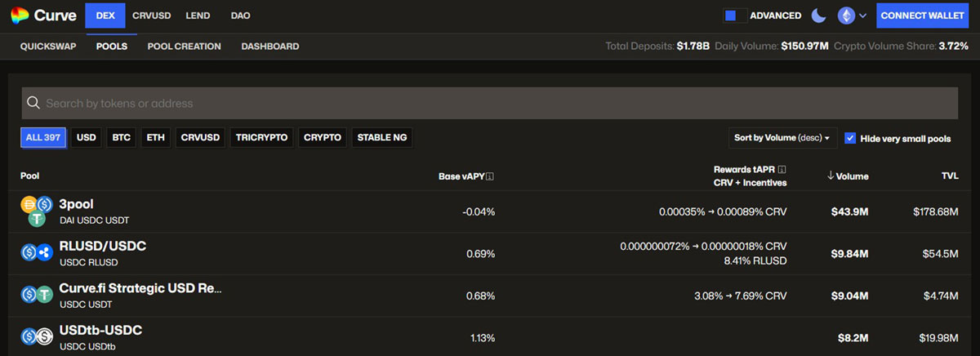Open the Pool Creation page

185,47
